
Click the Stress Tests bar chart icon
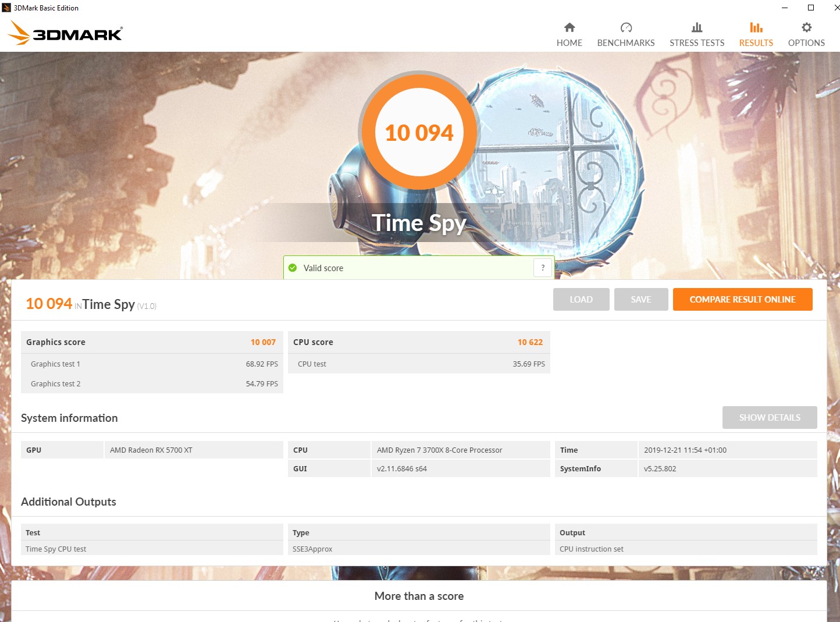point(697,27)
